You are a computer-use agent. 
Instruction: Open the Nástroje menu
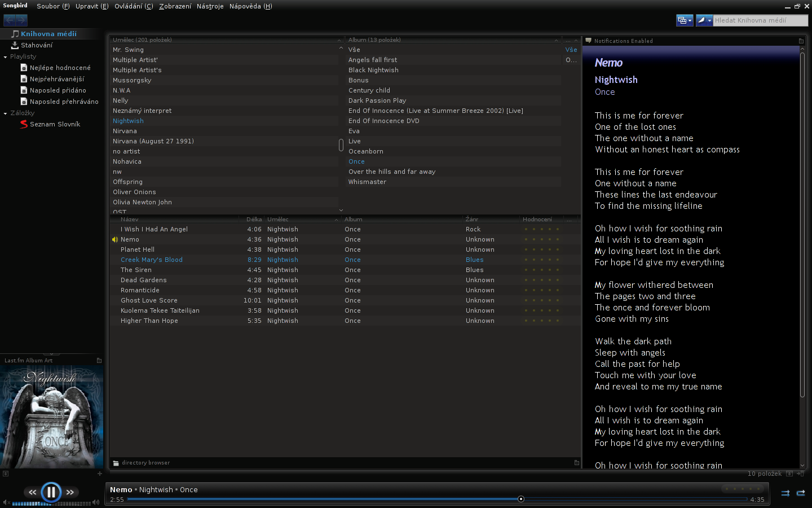[x=210, y=6]
